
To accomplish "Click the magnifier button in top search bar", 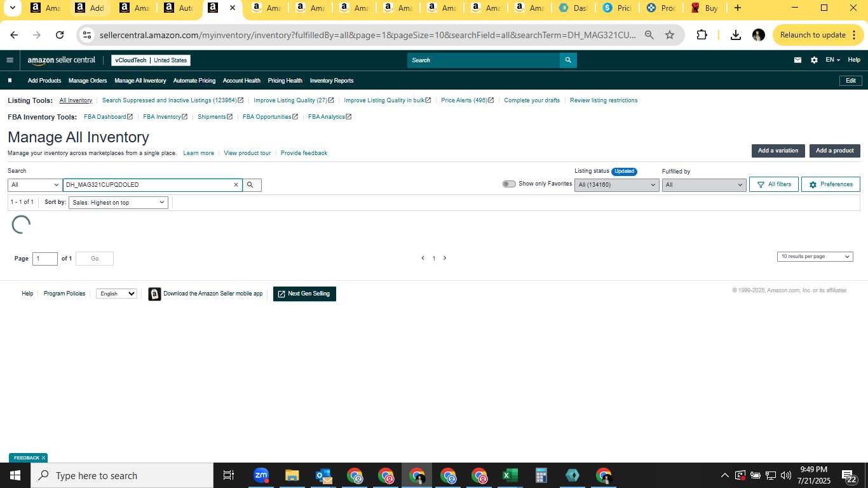I will point(568,60).
